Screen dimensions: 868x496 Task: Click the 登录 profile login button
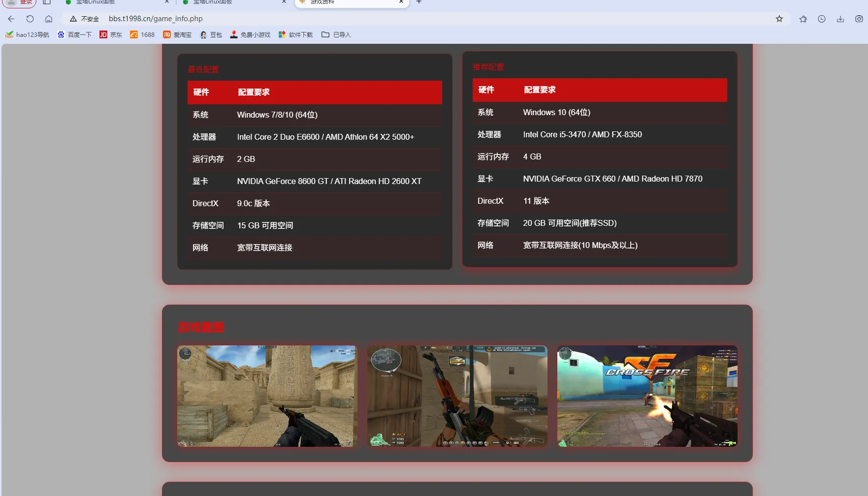click(x=20, y=2)
